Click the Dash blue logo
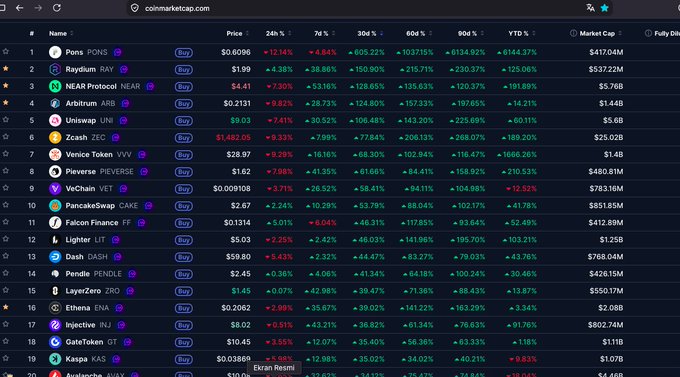The image size is (680, 377). point(55,257)
